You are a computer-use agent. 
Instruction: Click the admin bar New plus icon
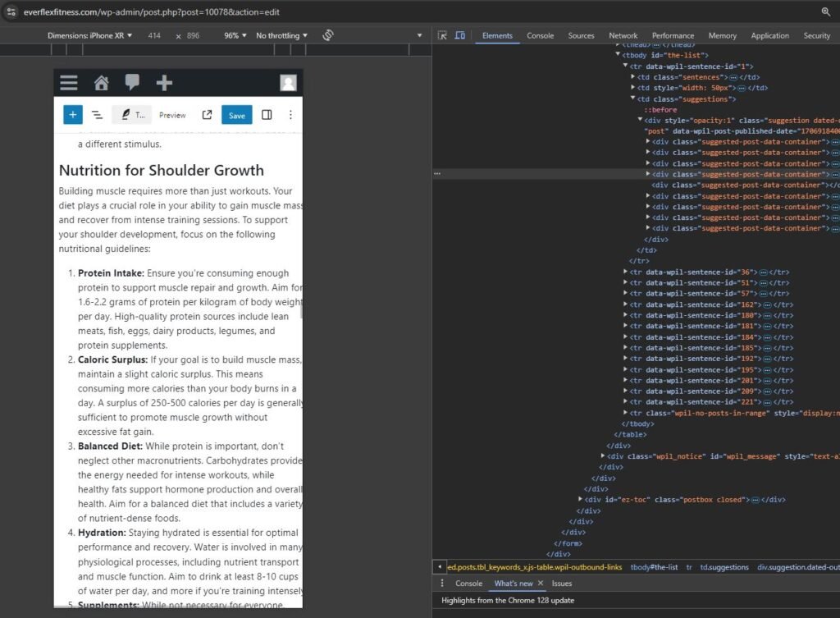click(x=164, y=83)
